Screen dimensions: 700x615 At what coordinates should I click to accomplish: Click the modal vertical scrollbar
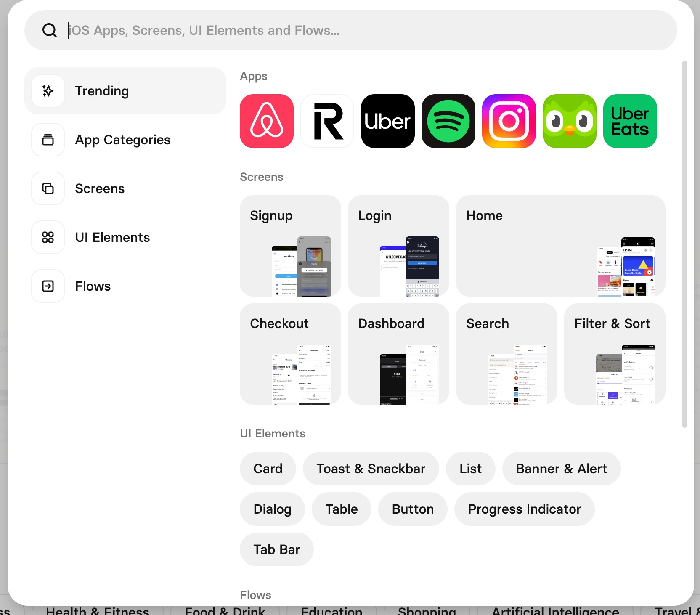pos(685,244)
